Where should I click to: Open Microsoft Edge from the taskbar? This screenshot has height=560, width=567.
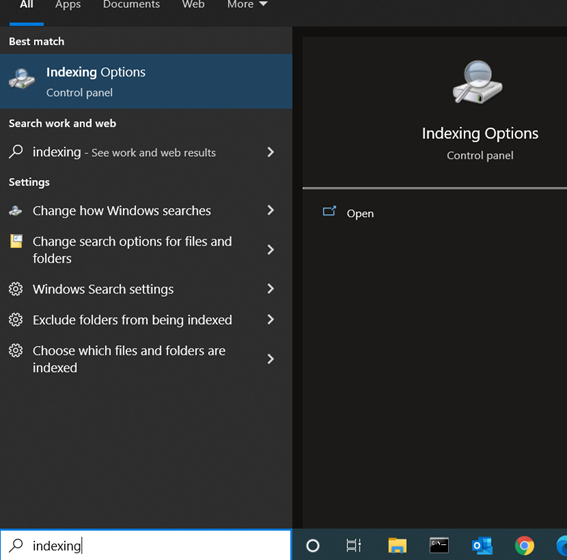click(x=562, y=546)
